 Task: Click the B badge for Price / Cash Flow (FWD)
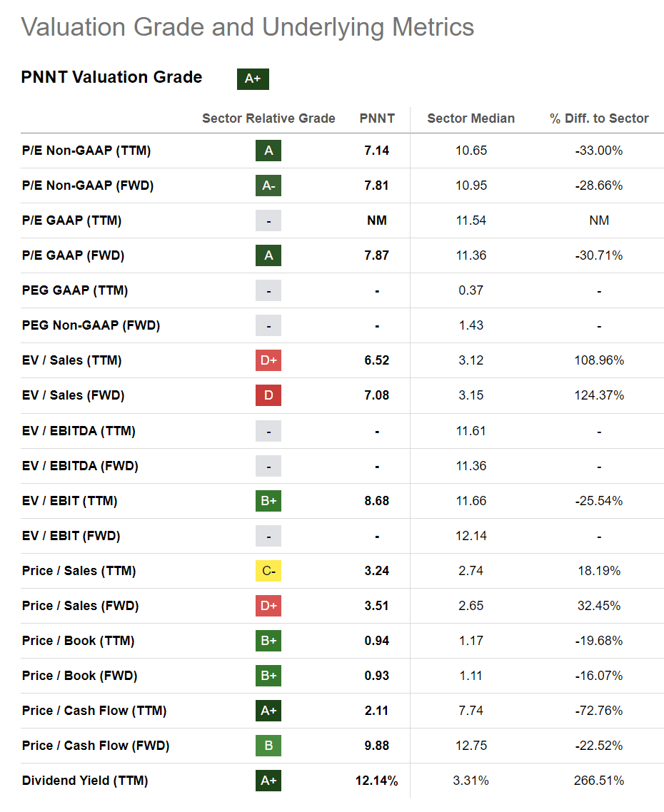coord(268,746)
